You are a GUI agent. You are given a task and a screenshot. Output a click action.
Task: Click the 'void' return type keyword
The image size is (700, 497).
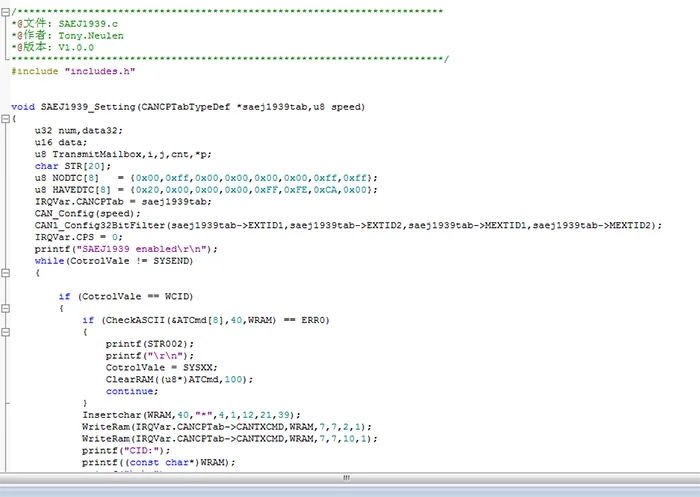(23, 107)
